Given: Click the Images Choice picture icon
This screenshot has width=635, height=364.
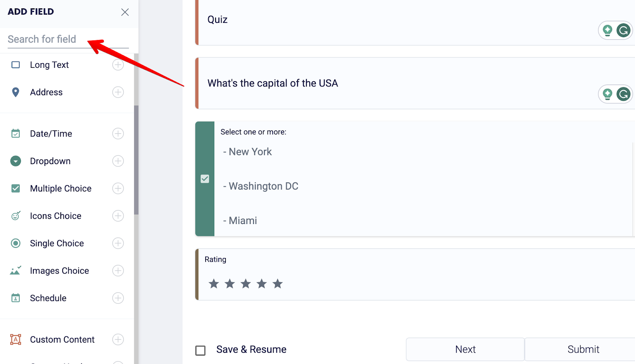Looking at the screenshot, I should [15, 270].
